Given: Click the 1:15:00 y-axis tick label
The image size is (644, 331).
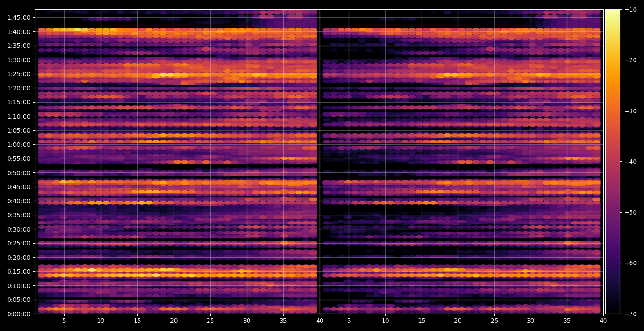Looking at the screenshot, I should (19, 102).
